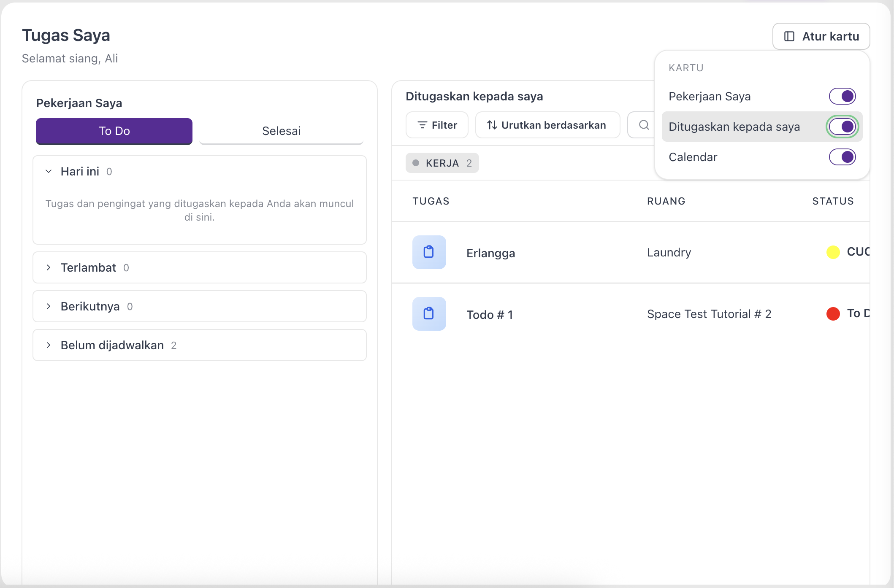Expand the Terlambat section
894x588 pixels.
pos(200,267)
